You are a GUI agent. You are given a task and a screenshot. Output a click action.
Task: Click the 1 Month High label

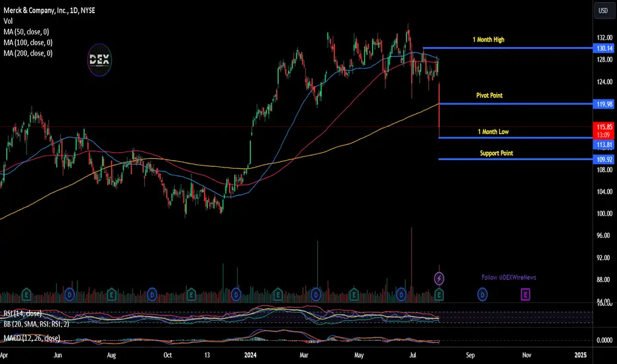[489, 39]
